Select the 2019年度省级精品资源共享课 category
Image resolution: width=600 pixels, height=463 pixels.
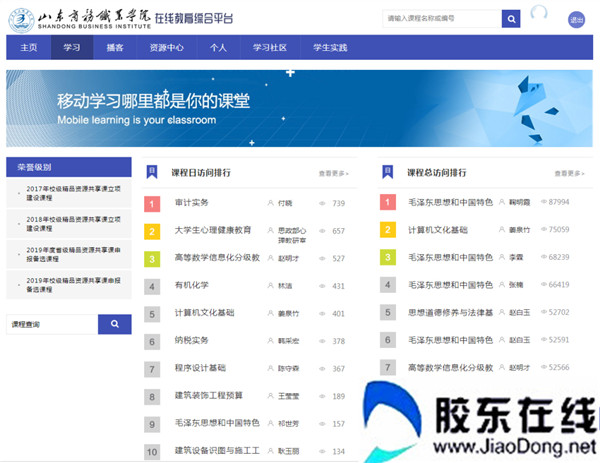pos(69,254)
